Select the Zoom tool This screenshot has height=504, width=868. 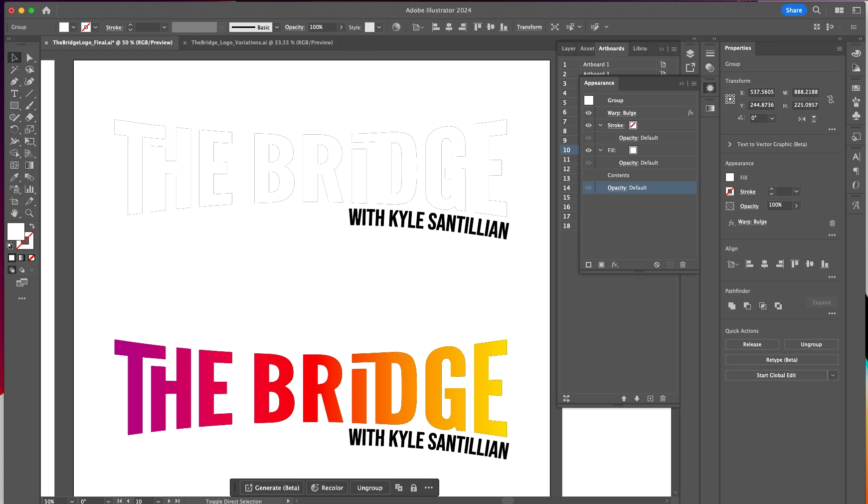[x=29, y=213]
